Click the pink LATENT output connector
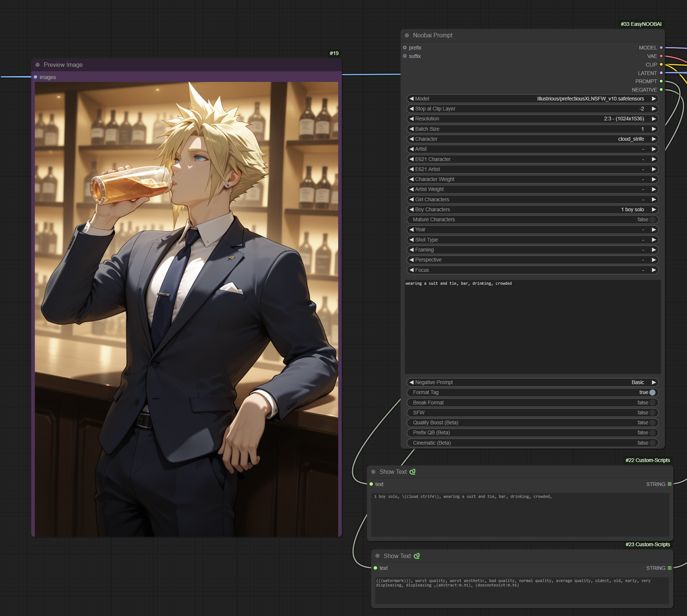 661,73
